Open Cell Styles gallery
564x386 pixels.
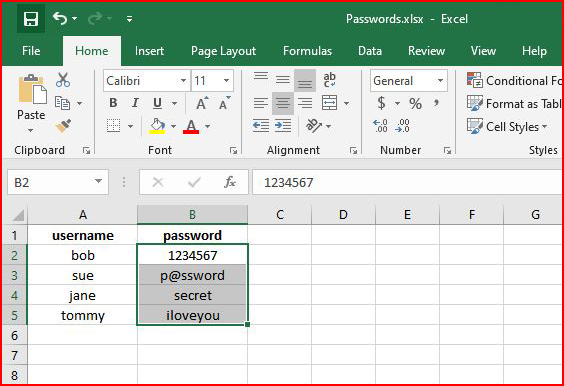click(x=507, y=127)
